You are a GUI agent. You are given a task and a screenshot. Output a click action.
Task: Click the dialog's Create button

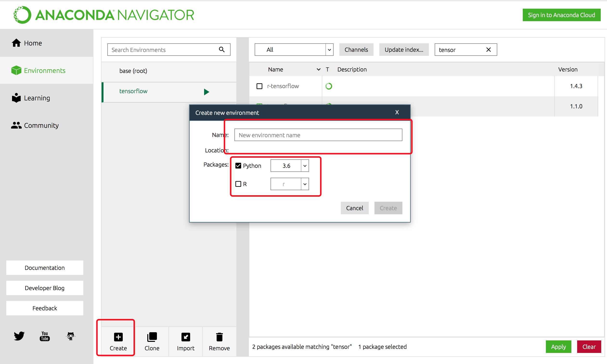[x=388, y=208]
